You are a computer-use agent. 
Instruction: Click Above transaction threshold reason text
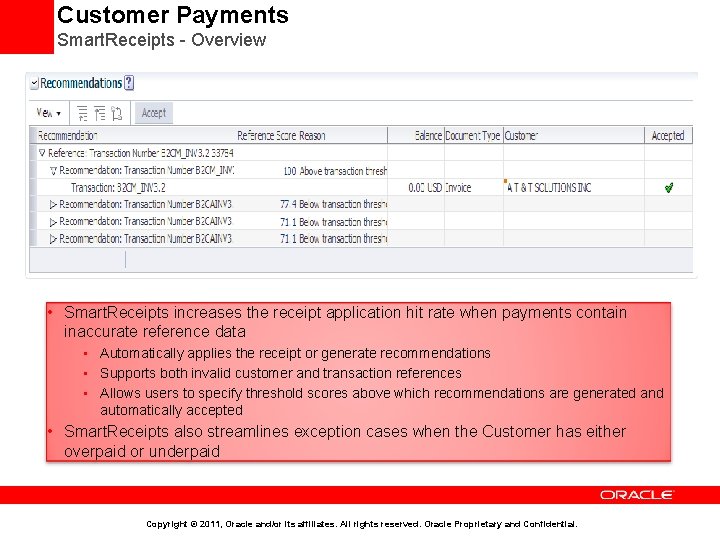pos(343,171)
